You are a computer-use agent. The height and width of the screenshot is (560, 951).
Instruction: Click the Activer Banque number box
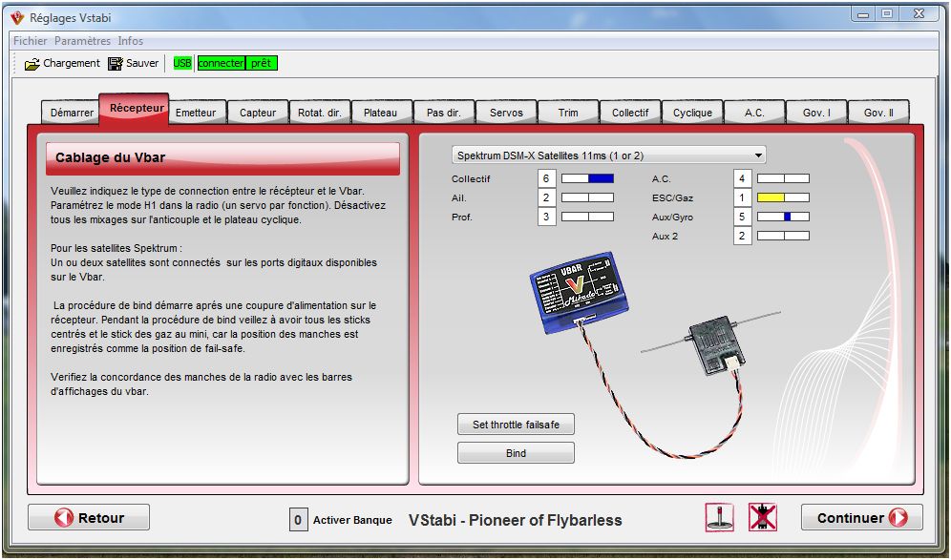[298, 520]
